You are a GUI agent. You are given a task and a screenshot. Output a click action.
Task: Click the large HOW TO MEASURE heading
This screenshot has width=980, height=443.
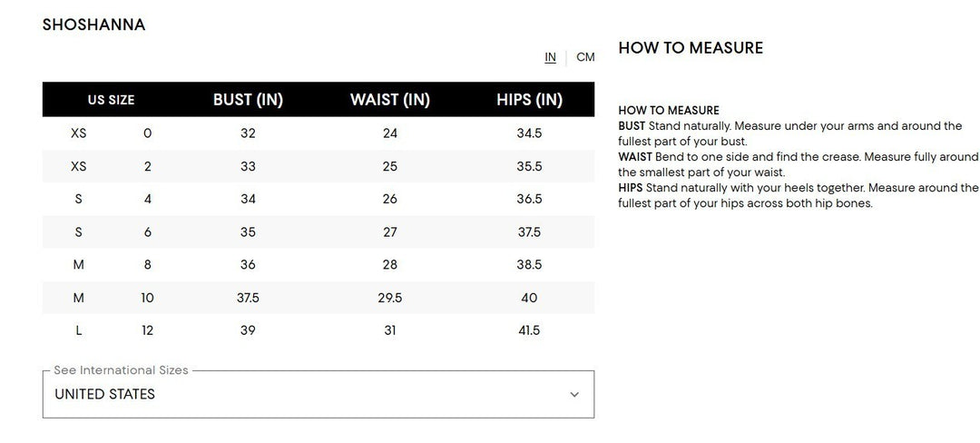pos(691,48)
